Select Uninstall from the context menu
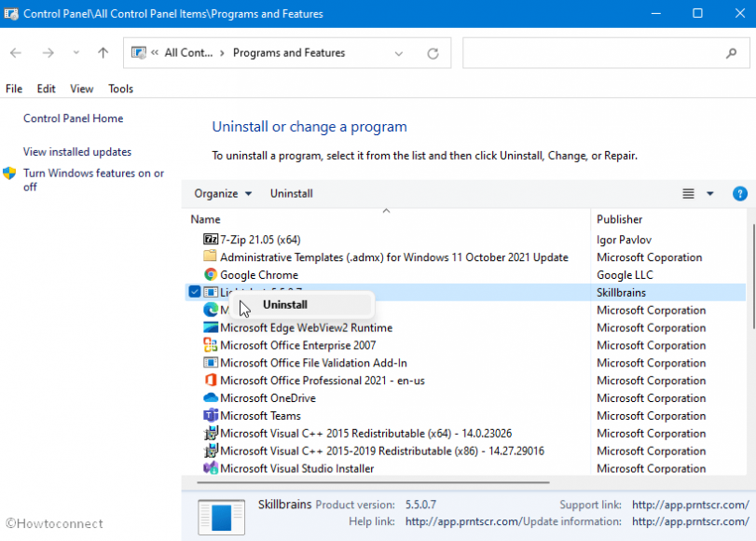 [x=284, y=304]
